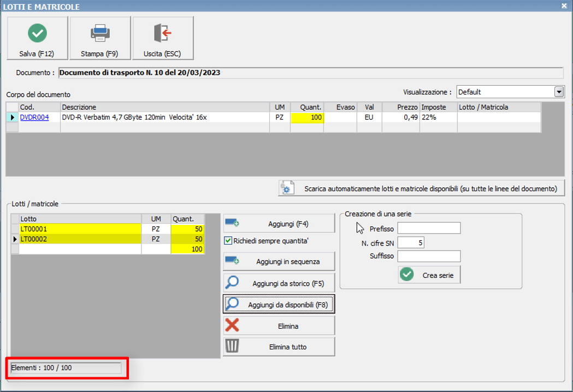Click the Suffisso text field
The image size is (573, 392).
coord(429,257)
